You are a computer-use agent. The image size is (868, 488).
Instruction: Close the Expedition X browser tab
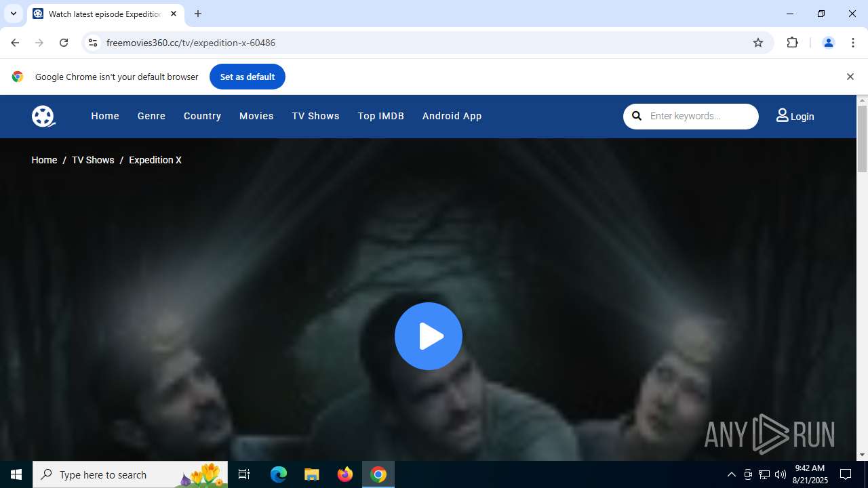coord(174,14)
